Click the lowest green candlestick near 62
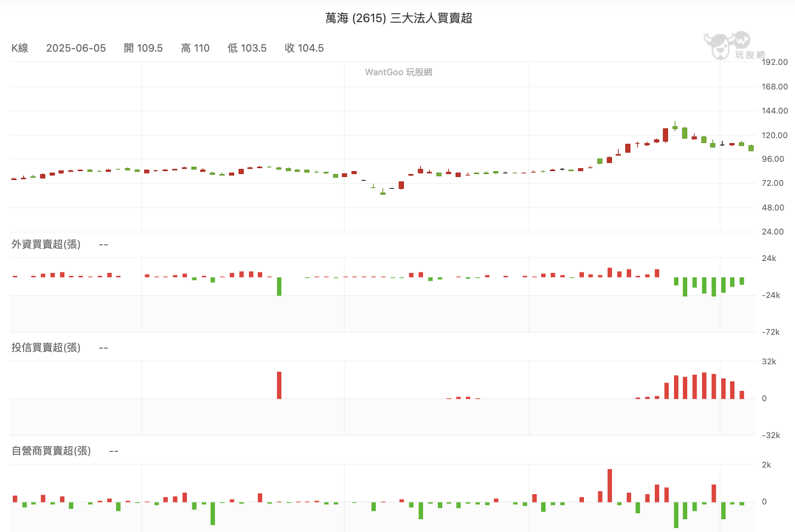 point(383,192)
